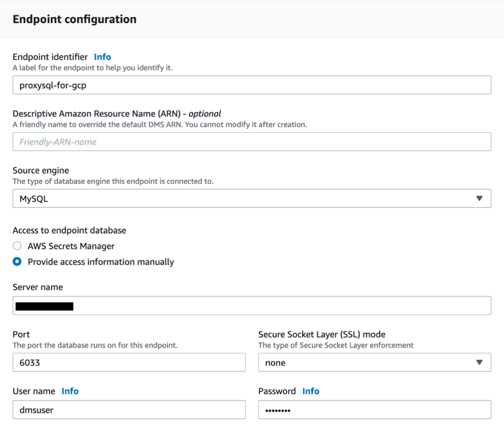Viewport: 504px width, 432px height.
Task: Choose MySQL from the Source engine combo box
Action: 252,198
